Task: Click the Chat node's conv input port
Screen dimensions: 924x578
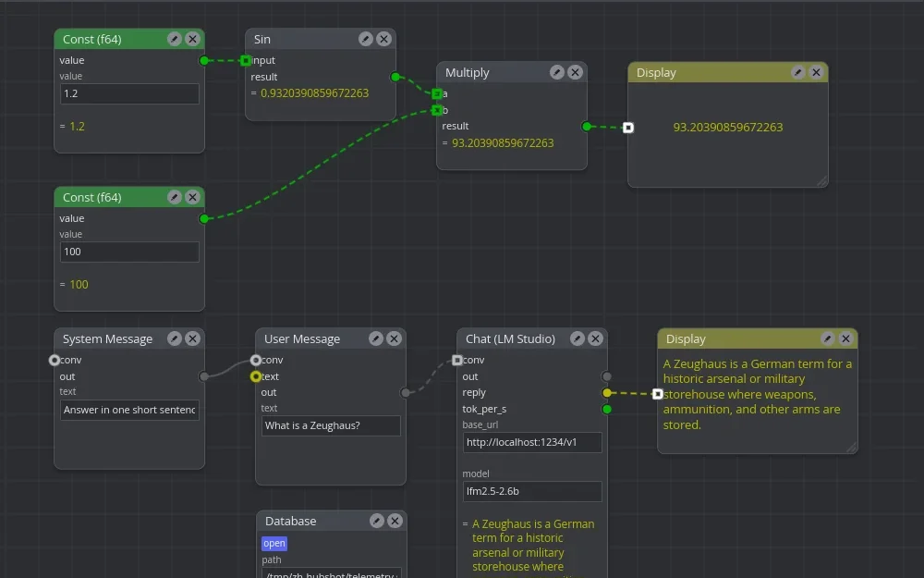Action: click(x=457, y=360)
